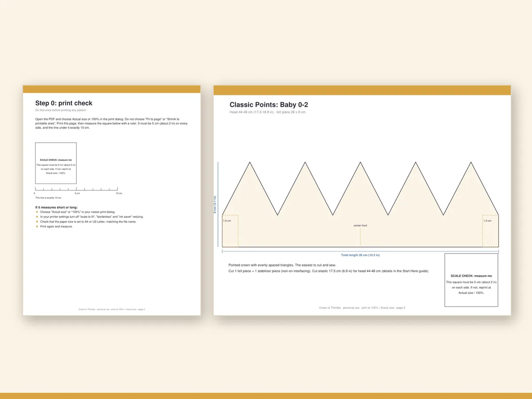532x399 pixels.
Task: Click the "1.5 cm" label at the crown's right end
Action: 487,220
